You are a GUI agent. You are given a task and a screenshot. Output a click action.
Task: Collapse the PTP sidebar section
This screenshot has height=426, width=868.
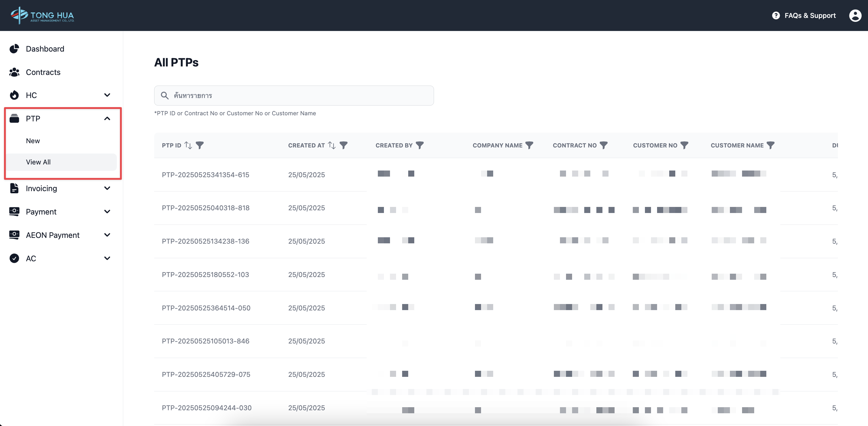tap(107, 119)
